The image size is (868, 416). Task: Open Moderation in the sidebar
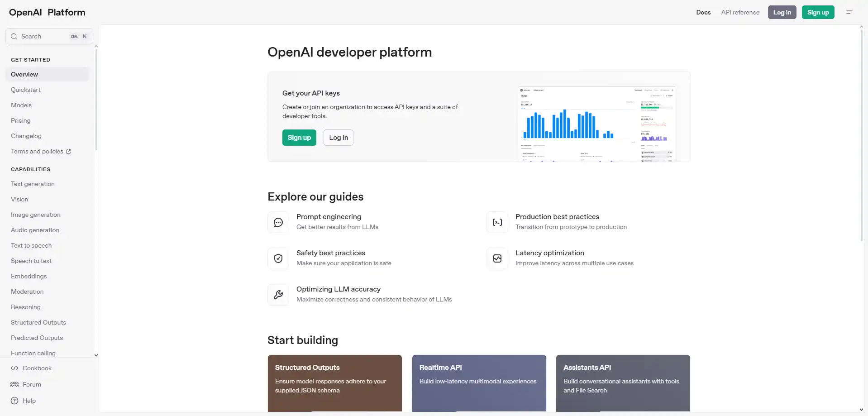[27, 292]
